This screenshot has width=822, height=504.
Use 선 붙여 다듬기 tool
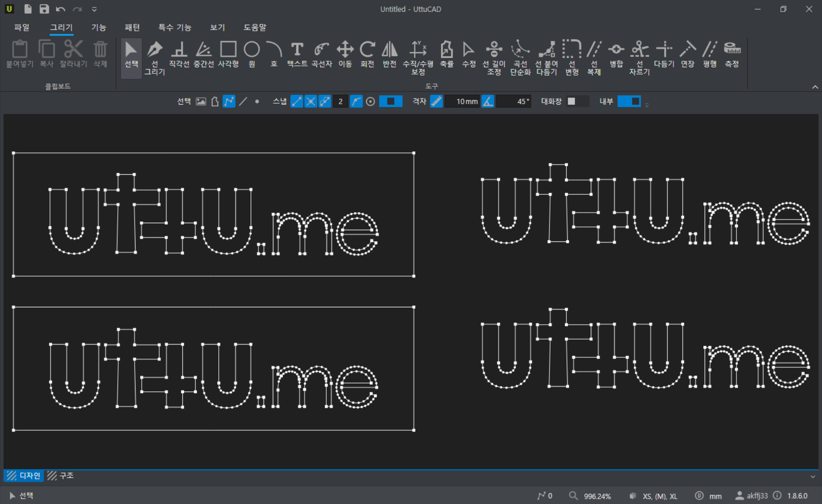pos(547,58)
